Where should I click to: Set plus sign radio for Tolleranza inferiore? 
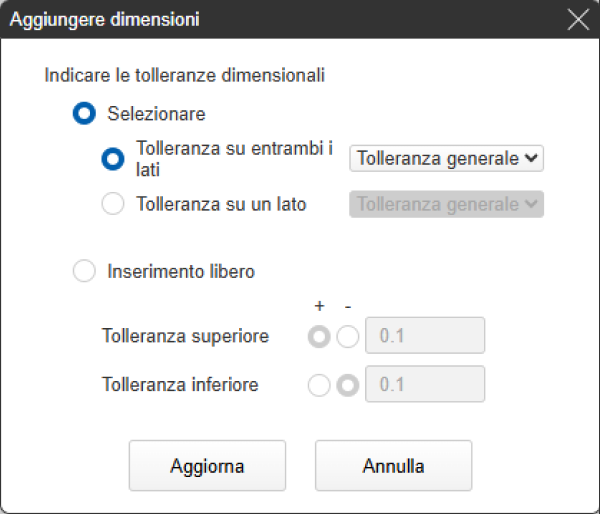(319, 384)
